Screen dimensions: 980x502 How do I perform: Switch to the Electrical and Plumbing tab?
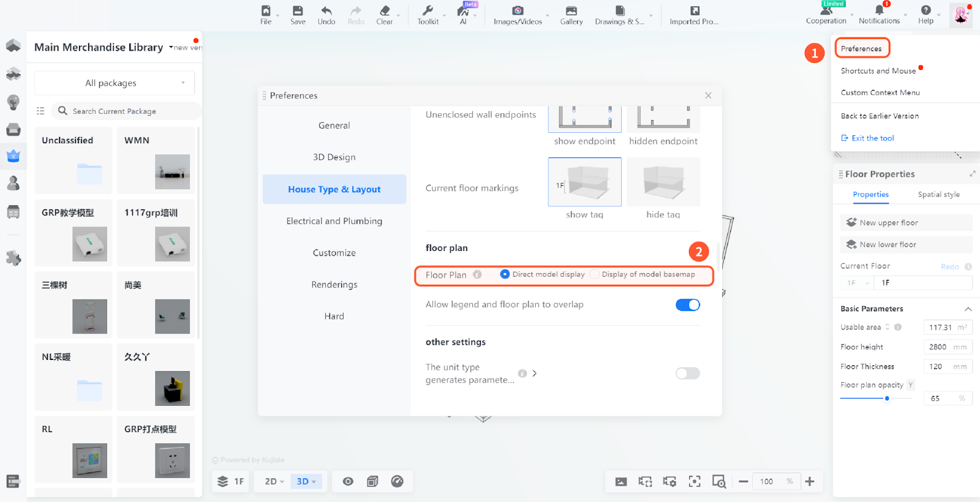coord(334,221)
